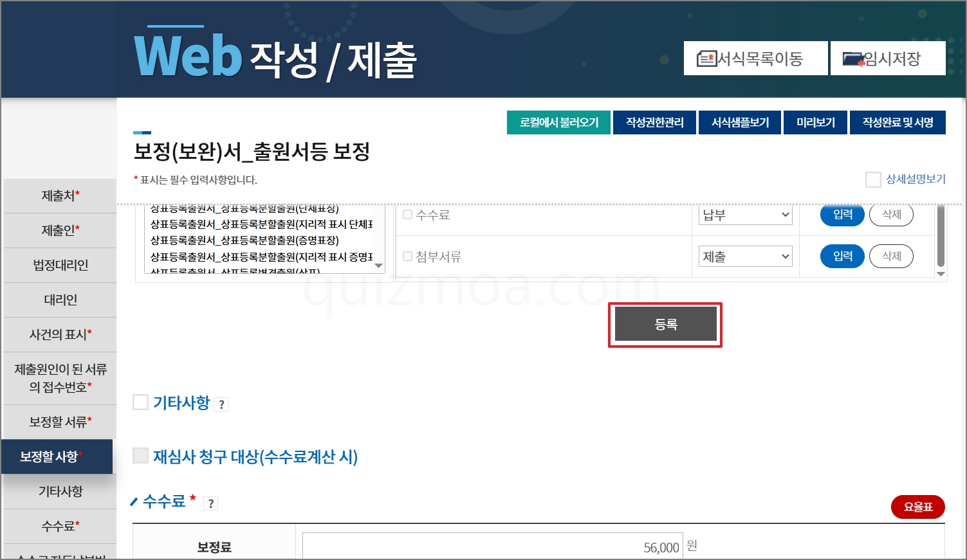Open the 기타사항 sidebar item
The height and width of the screenshot is (560, 967).
tap(60, 491)
